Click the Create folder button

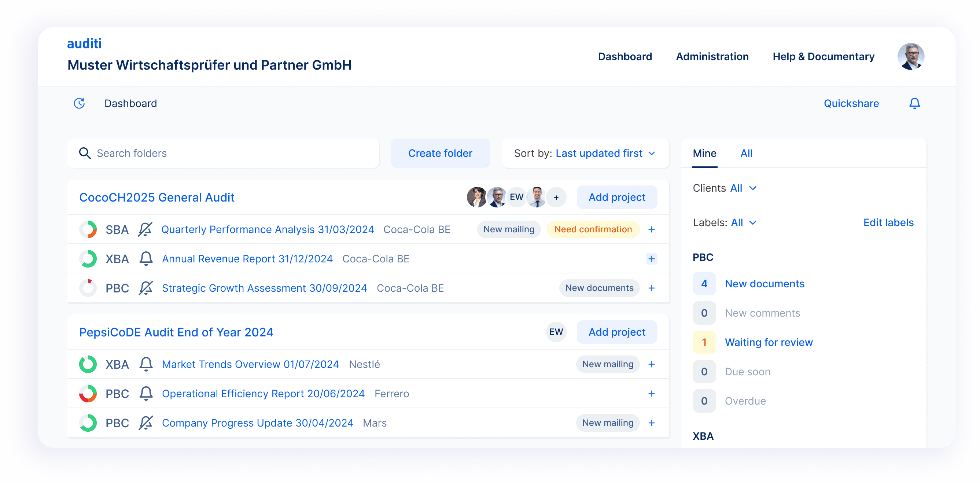(440, 153)
